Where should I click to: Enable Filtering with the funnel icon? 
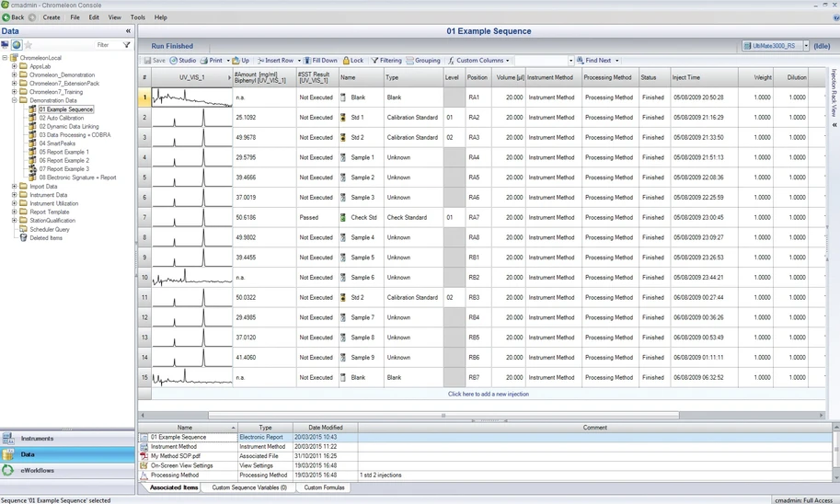tap(375, 61)
